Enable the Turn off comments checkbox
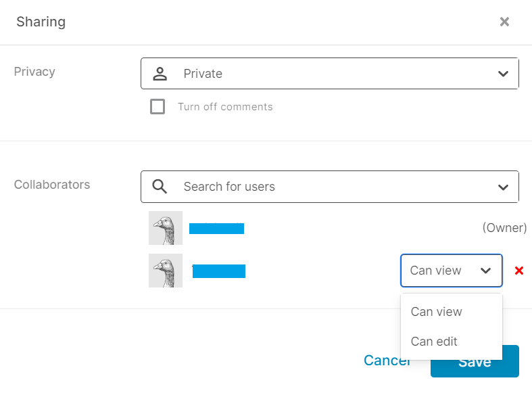This screenshot has width=532, height=393. click(158, 107)
